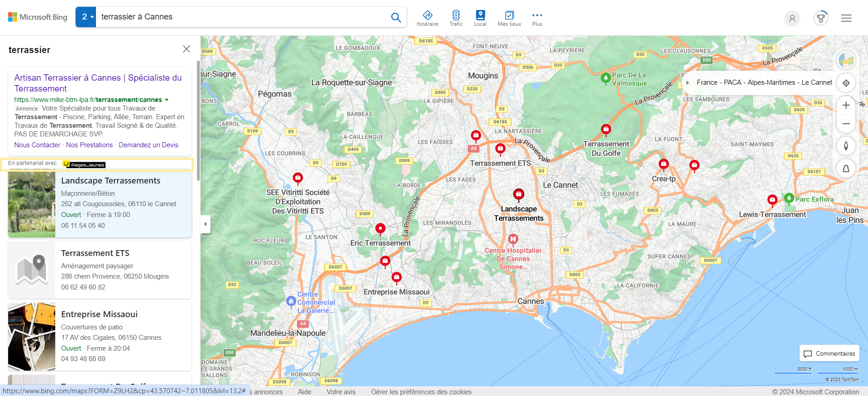868x396 pixels.
Task: Click the address 17 AV des Cigales, 06150 Cannes
Action: tap(111, 338)
